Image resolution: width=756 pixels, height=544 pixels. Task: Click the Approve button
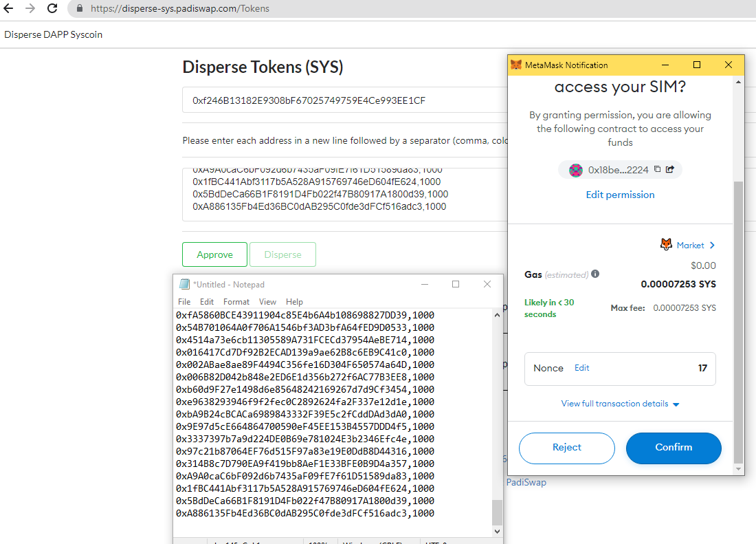click(214, 254)
